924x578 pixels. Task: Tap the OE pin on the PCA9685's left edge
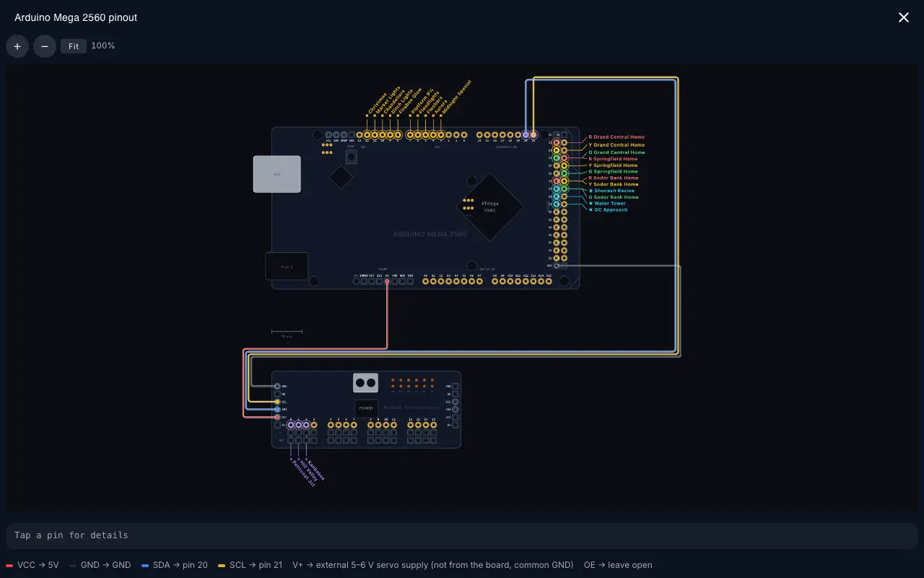pos(277,394)
